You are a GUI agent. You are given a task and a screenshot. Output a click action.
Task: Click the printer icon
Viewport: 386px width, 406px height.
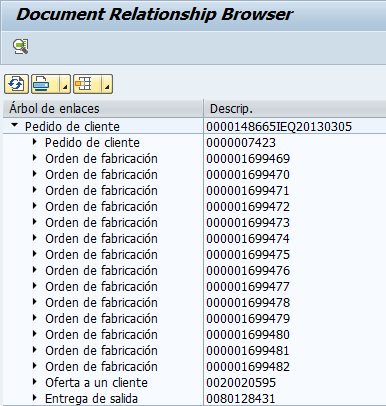[41, 84]
